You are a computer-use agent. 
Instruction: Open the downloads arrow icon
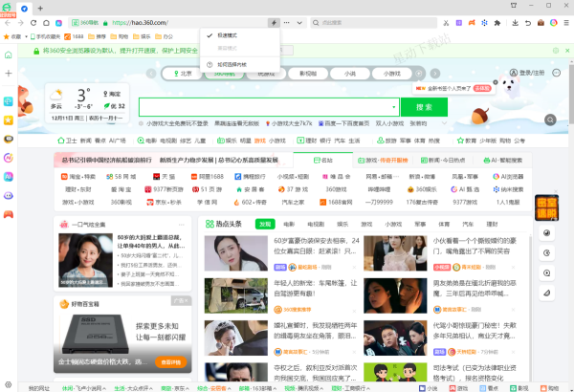(515, 23)
